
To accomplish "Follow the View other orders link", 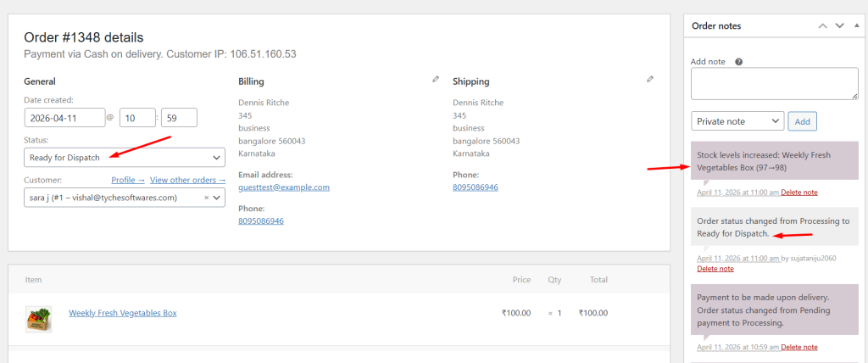I will [x=187, y=180].
